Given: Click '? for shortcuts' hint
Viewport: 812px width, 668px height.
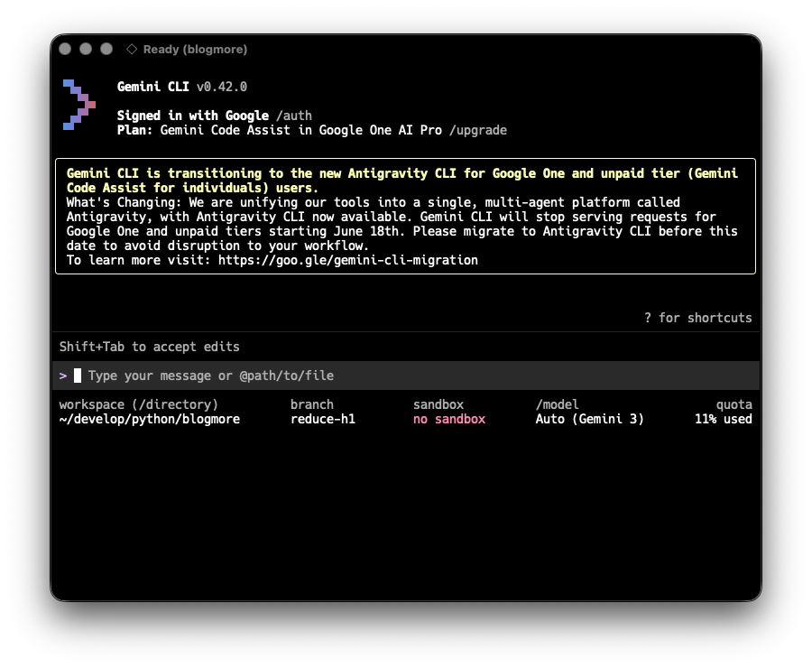Looking at the screenshot, I should click(698, 318).
